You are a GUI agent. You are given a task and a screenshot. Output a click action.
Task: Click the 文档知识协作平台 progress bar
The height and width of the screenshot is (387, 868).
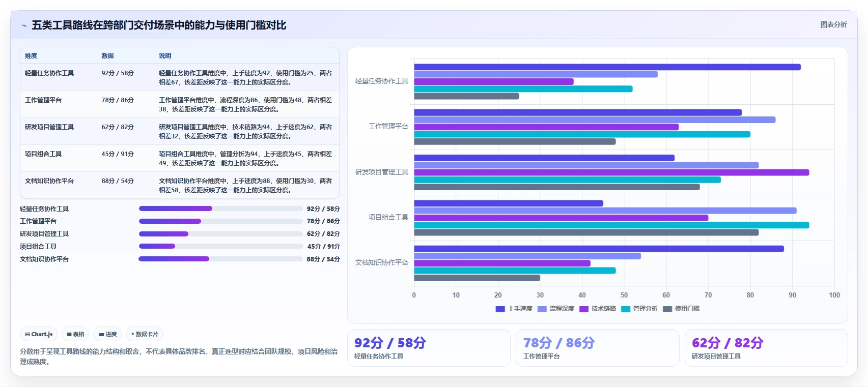click(221, 259)
